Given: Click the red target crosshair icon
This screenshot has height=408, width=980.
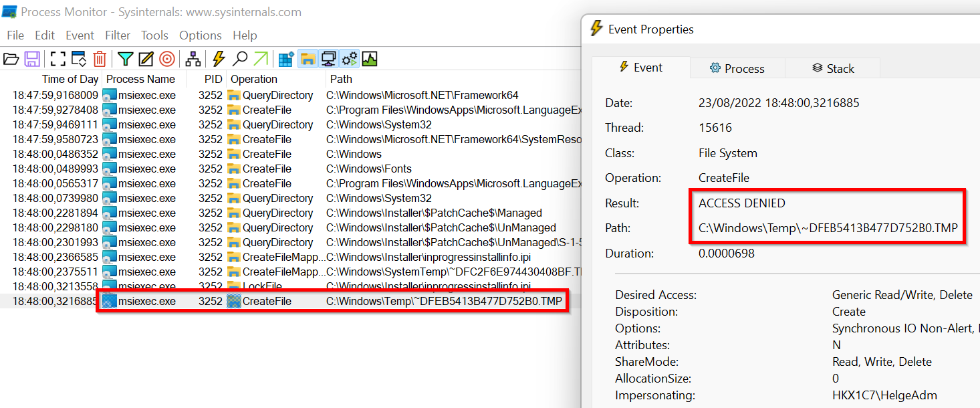Looking at the screenshot, I should pyautogui.click(x=167, y=59).
